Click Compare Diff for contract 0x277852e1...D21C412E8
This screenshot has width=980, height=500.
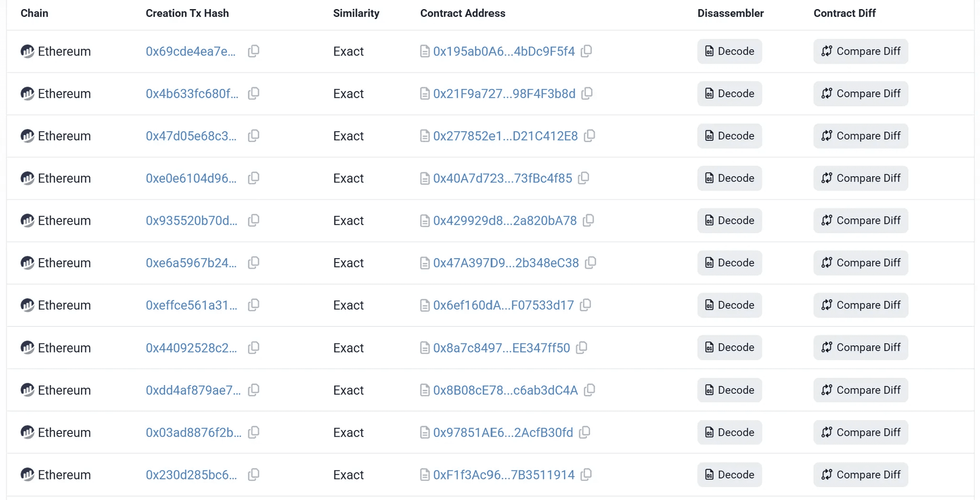point(860,136)
